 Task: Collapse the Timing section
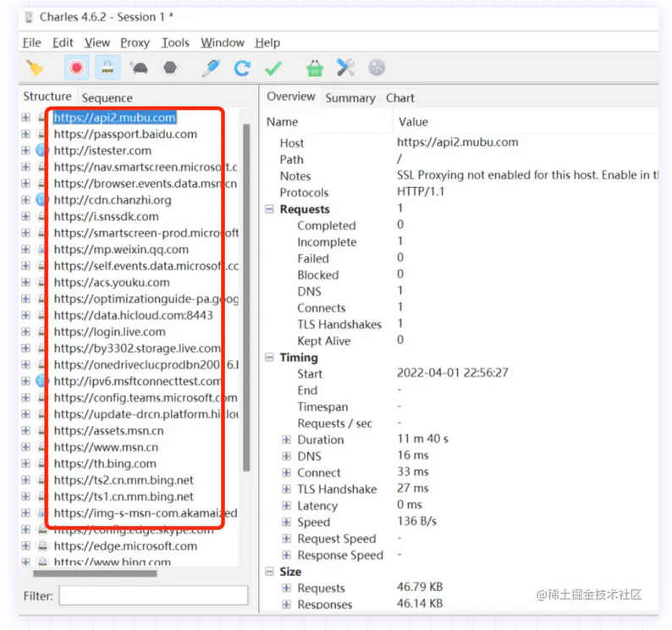pyautogui.click(x=270, y=357)
